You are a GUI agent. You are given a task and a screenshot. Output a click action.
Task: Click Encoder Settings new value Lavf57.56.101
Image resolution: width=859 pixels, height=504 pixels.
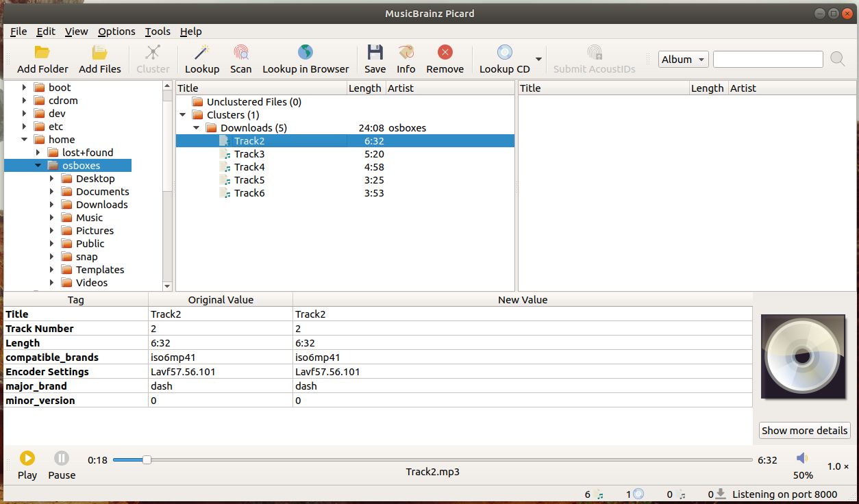pyautogui.click(x=327, y=372)
